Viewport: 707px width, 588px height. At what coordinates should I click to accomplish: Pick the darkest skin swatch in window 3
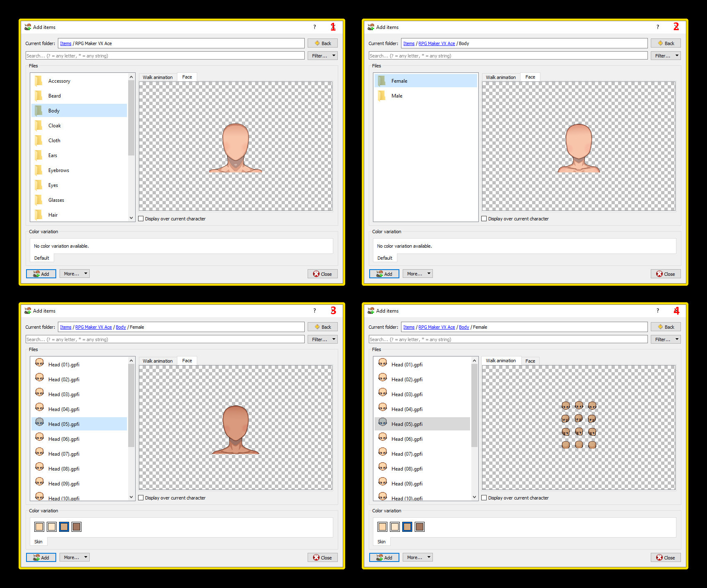pos(76,527)
